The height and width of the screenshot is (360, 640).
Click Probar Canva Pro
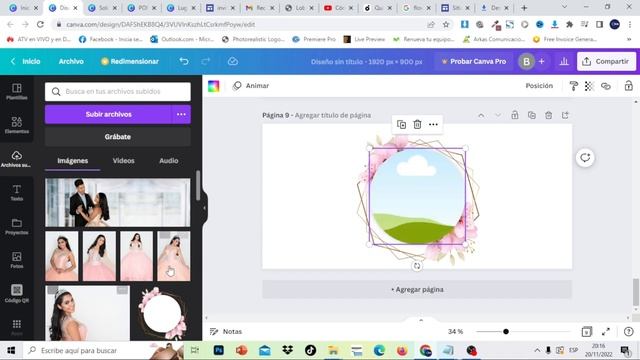[473, 61]
